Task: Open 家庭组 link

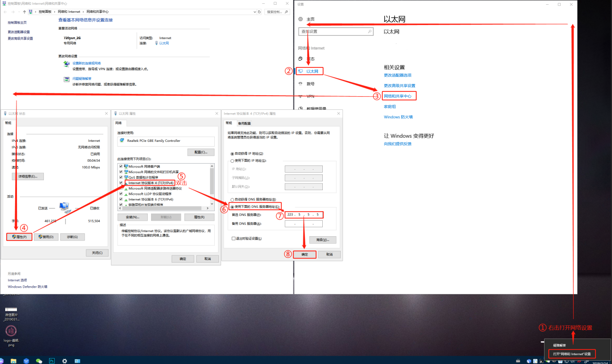Action: click(390, 107)
